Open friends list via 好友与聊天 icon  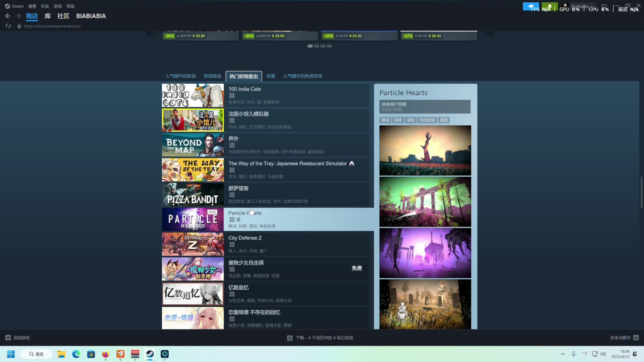click(636, 338)
